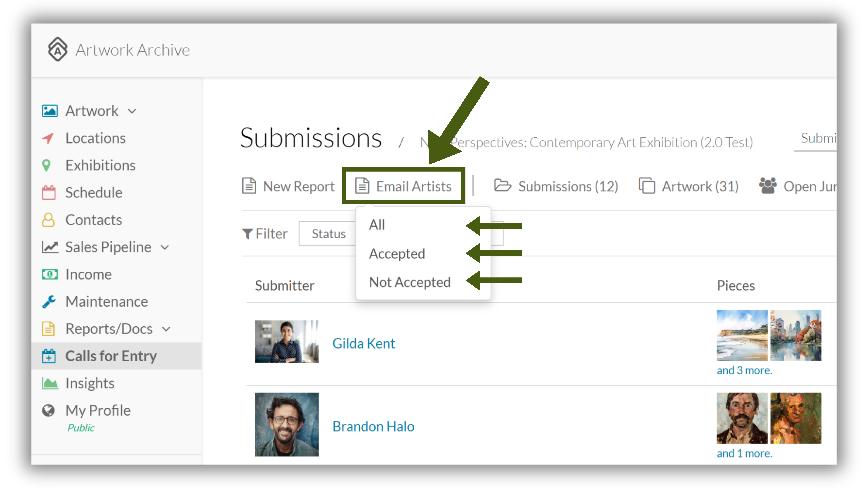Open the Status filter dropdown
868x488 pixels.
coord(327,233)
